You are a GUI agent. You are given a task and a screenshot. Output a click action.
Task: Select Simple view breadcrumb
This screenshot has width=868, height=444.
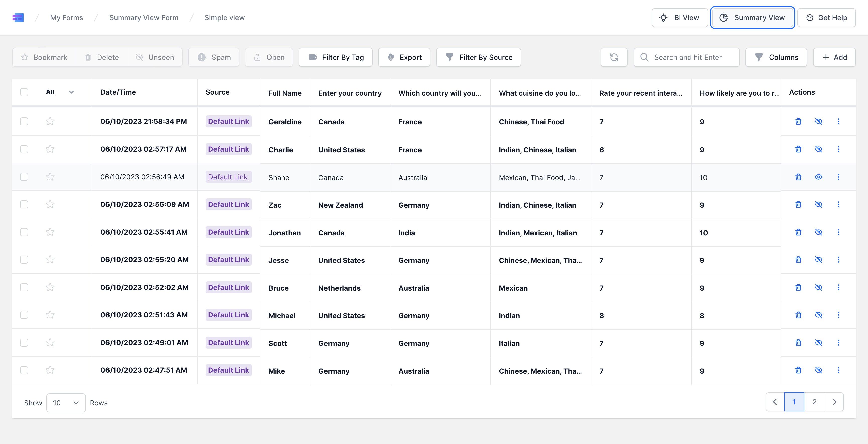[x=225, y=18]
